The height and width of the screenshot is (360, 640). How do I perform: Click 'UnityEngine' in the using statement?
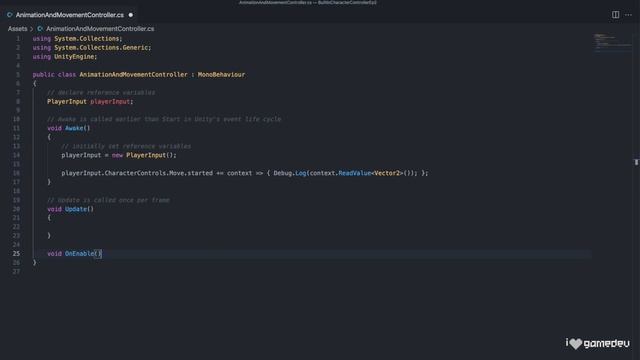click(x=74, y=57)
